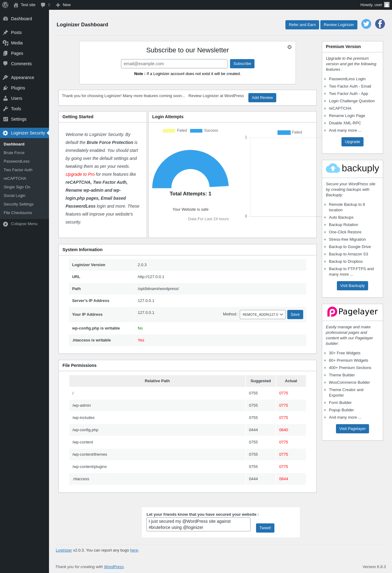Click the Plugins plug icon
The image size is (392, 573).
(x=6, y=88)
